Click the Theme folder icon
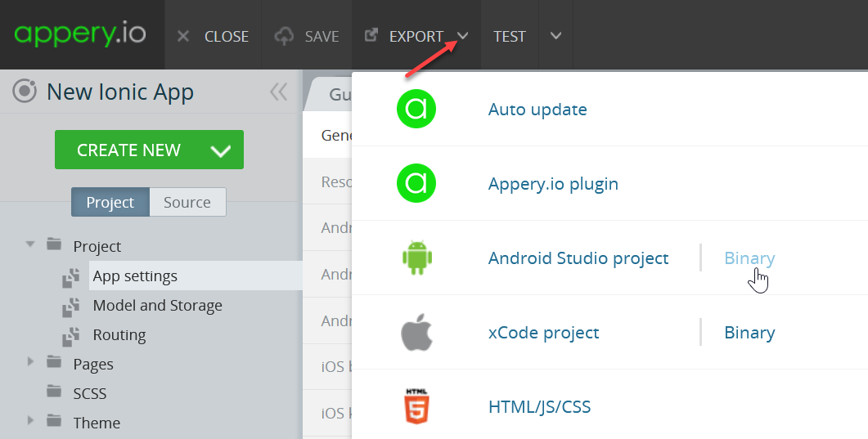 (54, 420)
